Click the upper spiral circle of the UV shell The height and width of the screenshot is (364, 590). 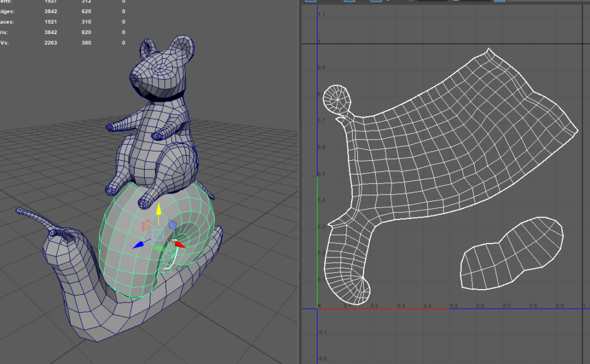[336, 99]
